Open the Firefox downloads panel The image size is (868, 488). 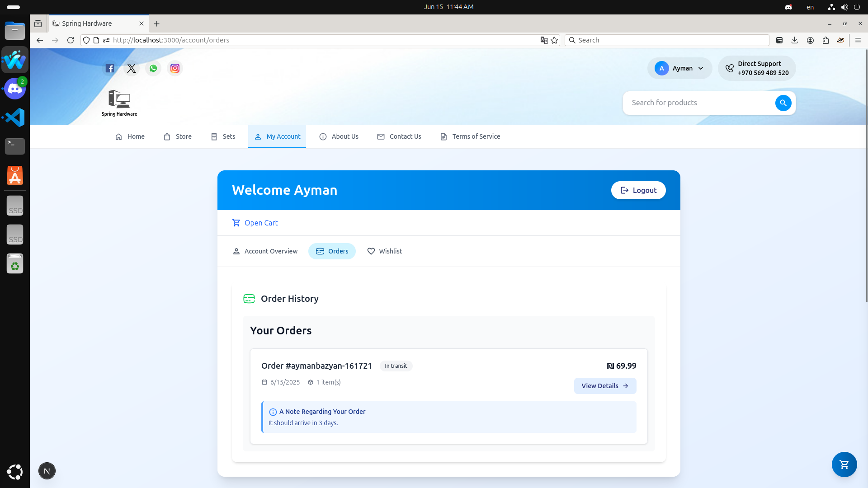click(795, 40)
